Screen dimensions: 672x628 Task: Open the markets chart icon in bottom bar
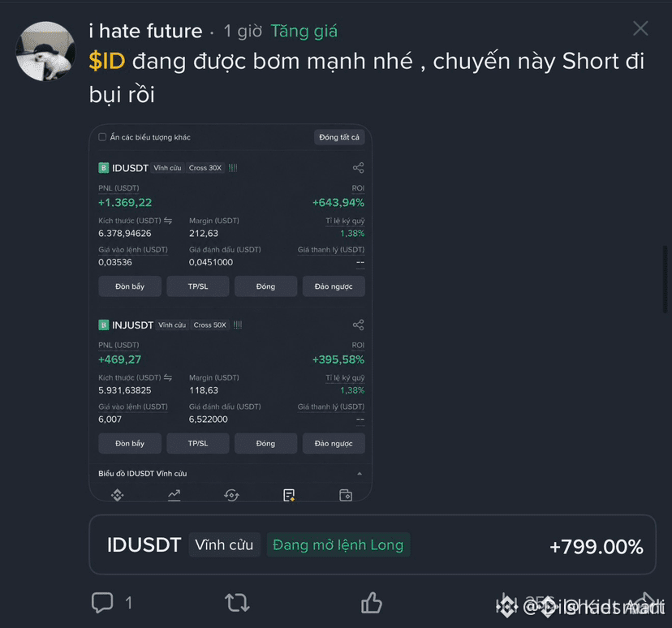174,495
